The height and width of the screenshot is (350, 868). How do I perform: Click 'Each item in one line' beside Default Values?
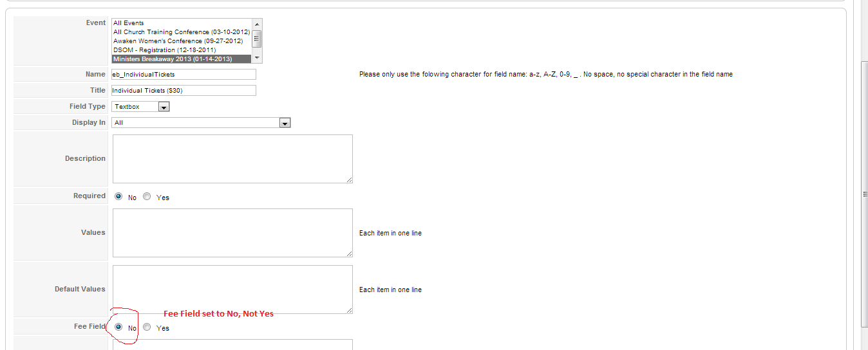[390, 290]
